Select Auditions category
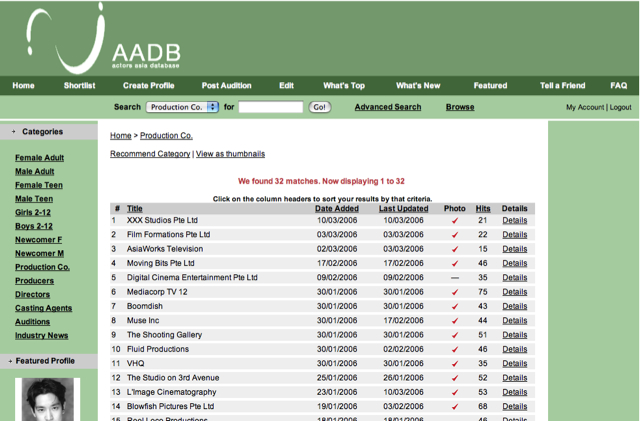The image size is (640, 421). [x=32, y=322]
